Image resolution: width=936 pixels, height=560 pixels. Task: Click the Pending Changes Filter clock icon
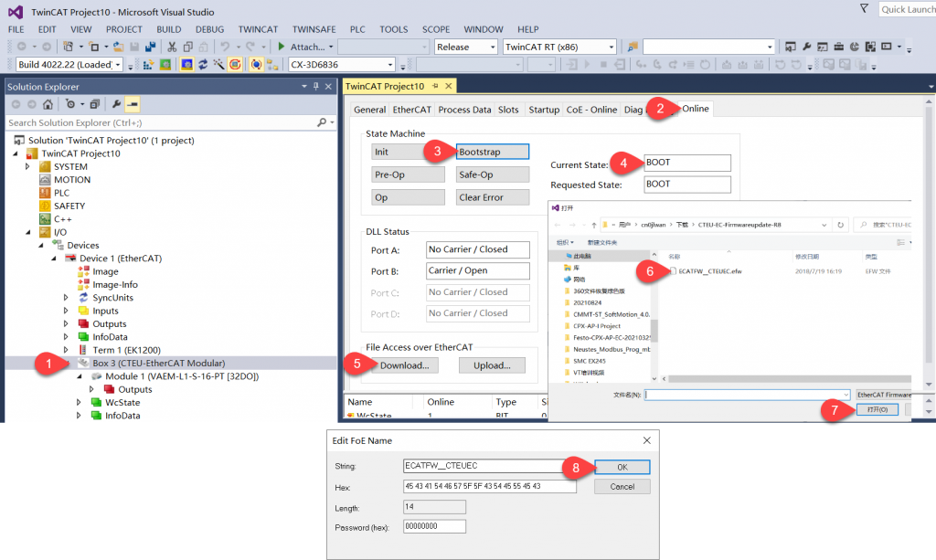click(70, 104)
